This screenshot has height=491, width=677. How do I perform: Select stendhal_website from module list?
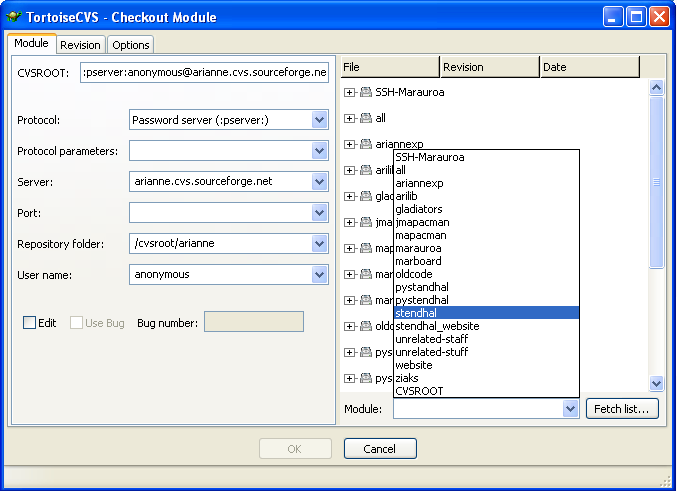click(x=437, y=326)
